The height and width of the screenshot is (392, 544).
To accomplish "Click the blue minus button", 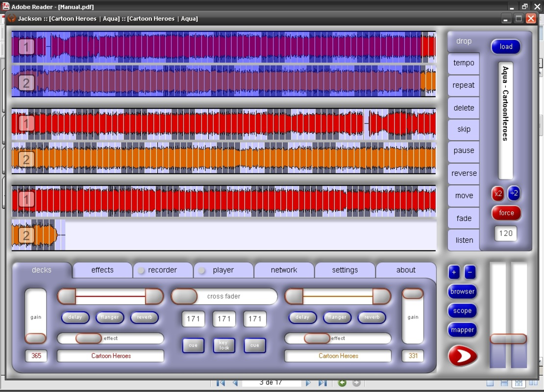I will click(470, 272).
